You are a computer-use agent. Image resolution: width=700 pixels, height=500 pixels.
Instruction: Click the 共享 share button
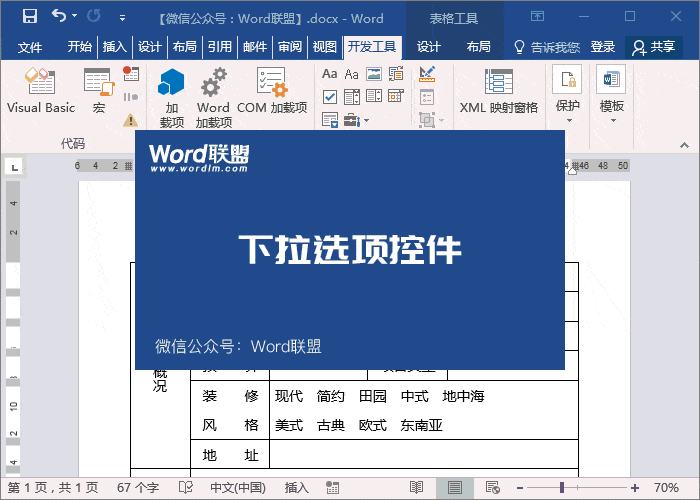654,47
